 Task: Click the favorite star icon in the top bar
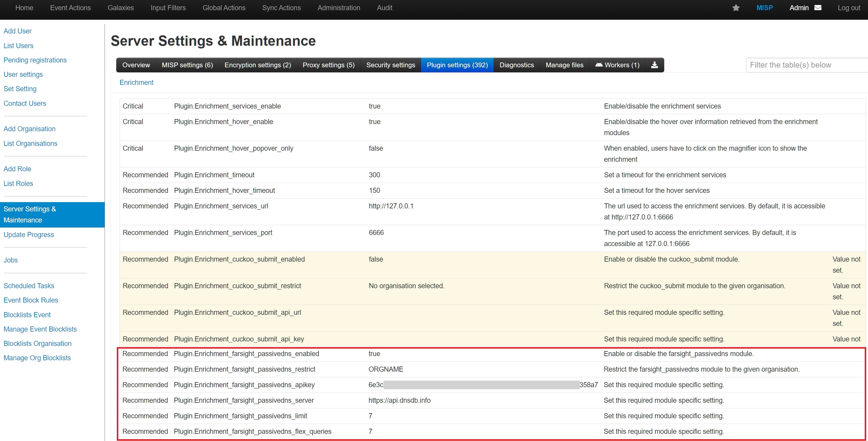point(736,7)
